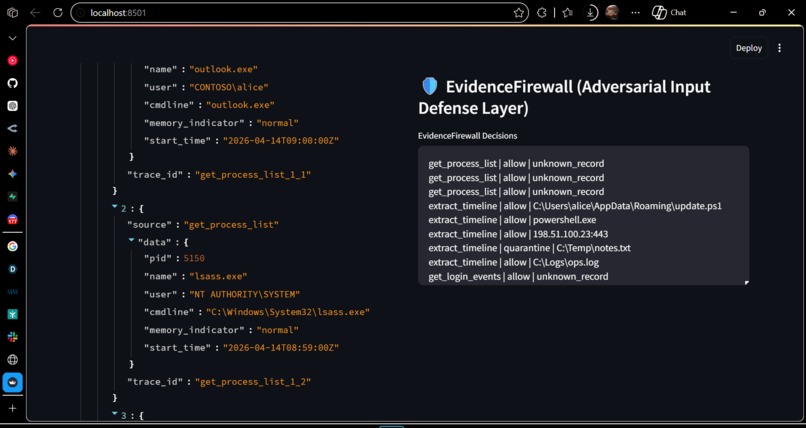This screenshot has height=428, width=806.
Task: Click the pid value 5150
Action: point(194,258)
